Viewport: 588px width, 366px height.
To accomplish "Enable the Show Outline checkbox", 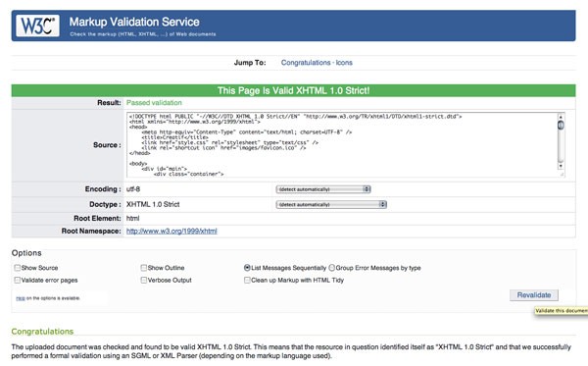I will pos(144,268).
